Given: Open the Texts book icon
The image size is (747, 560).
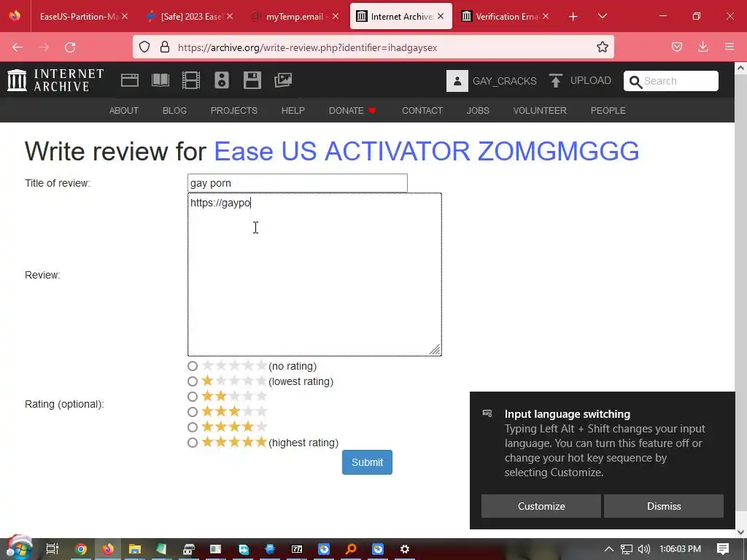Looking at the screenshot, I should pyautogui.click(x=160, y=80).
